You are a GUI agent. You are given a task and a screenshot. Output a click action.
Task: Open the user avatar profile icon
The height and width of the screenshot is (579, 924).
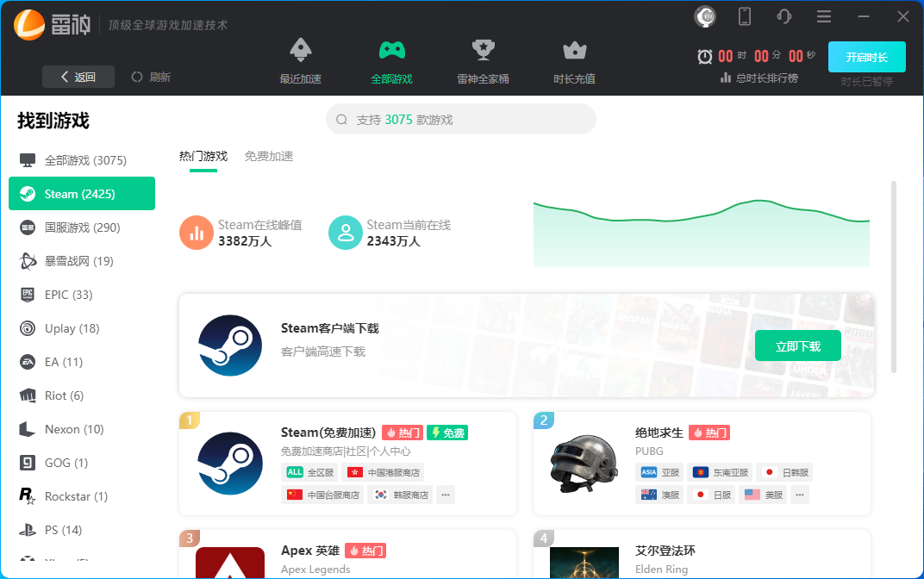[705, 16]
